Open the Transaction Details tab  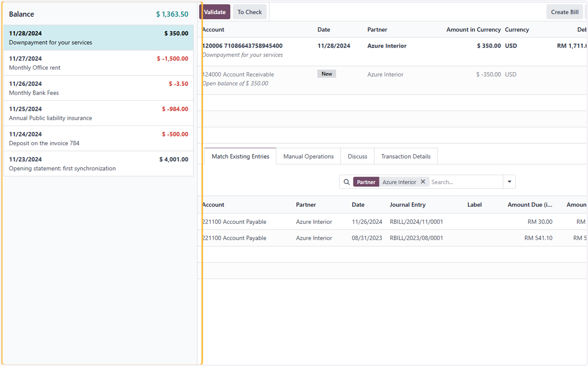tap(406, 156)
